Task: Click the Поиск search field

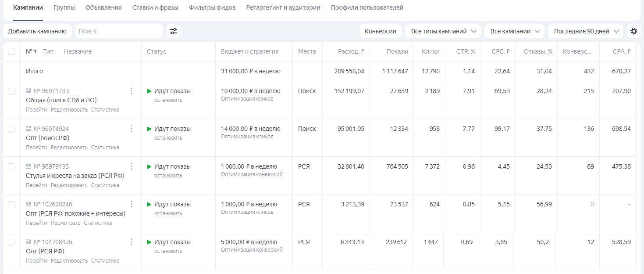Action: pyautogui.click(x=119, y=31)
